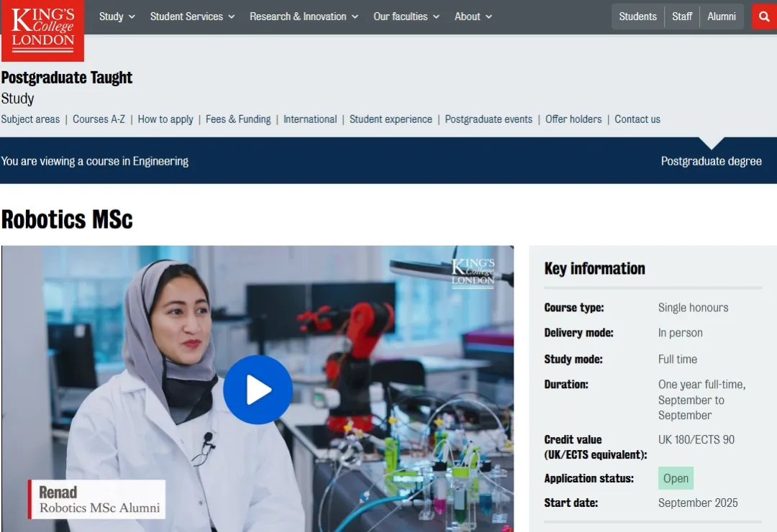Select the Key information heading
Viewport: 777px width, 532px height.
tap(595, 268)
